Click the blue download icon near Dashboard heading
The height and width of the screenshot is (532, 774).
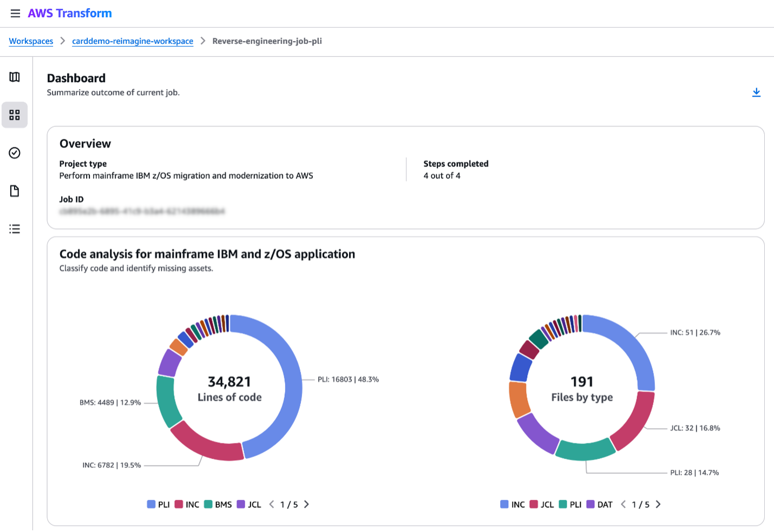point(756,92)
